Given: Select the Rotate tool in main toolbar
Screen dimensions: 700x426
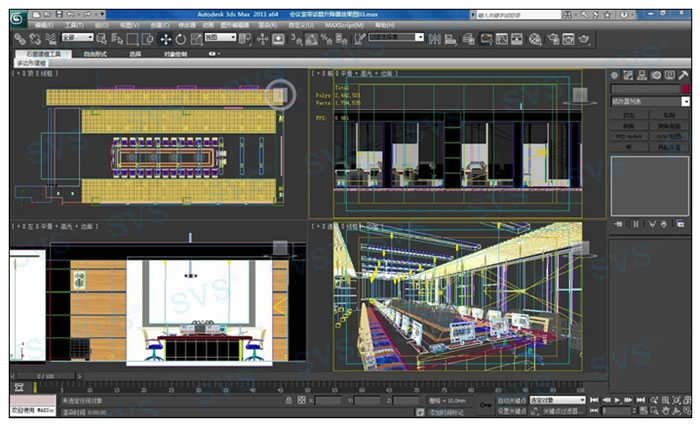Looking at the screenshot, I should coord(181,38).
